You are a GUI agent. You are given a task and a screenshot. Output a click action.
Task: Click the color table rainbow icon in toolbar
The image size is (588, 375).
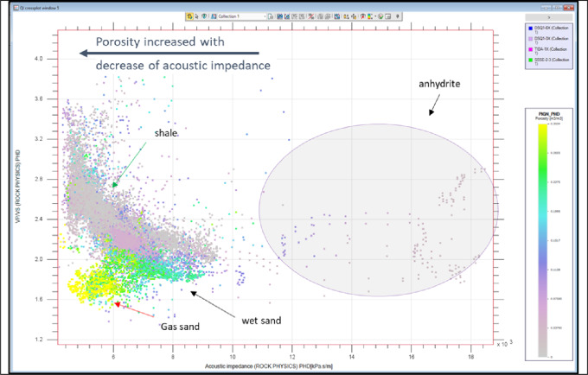(x=370, y=16)
